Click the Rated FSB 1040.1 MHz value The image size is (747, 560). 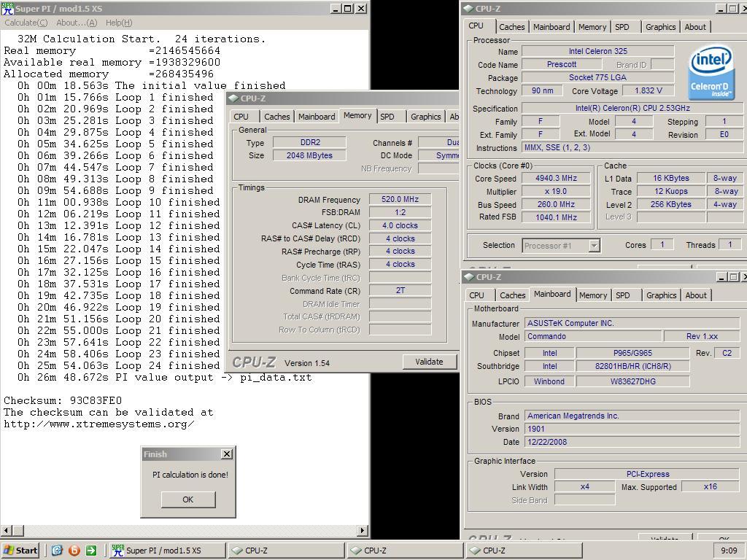click(x=556, y=217)
